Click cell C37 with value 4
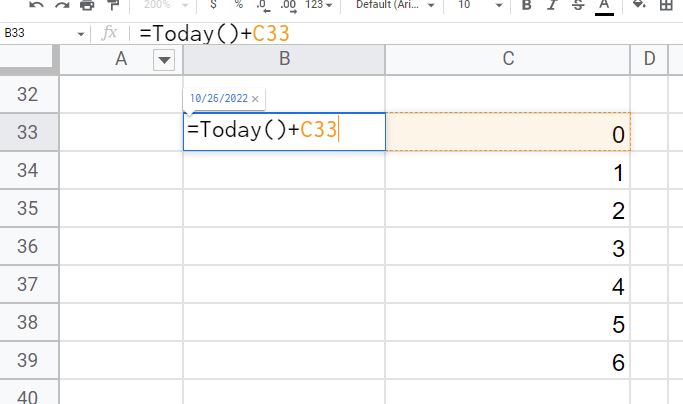Viewport: 683px width, 404px height. 508,284
